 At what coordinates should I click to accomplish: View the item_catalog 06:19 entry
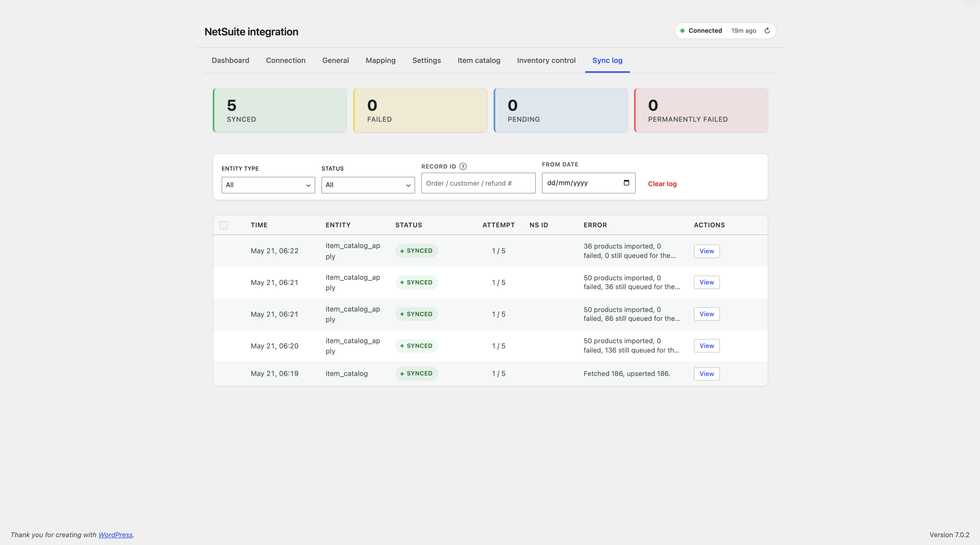706,374
